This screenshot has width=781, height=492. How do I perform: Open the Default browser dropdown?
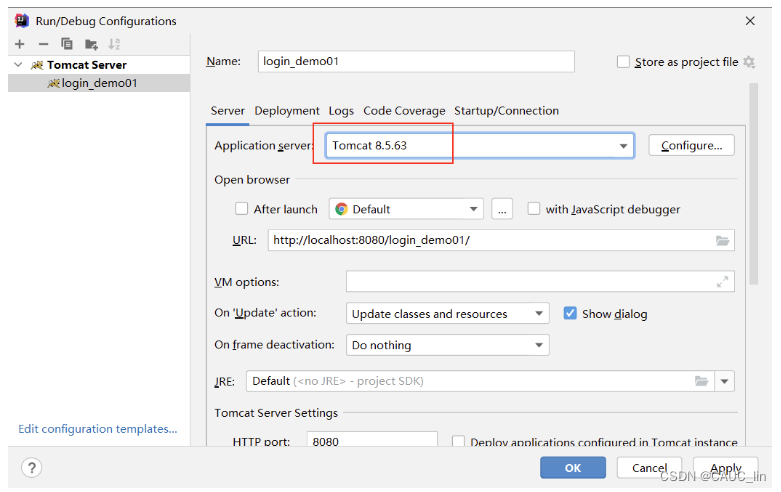406,209
